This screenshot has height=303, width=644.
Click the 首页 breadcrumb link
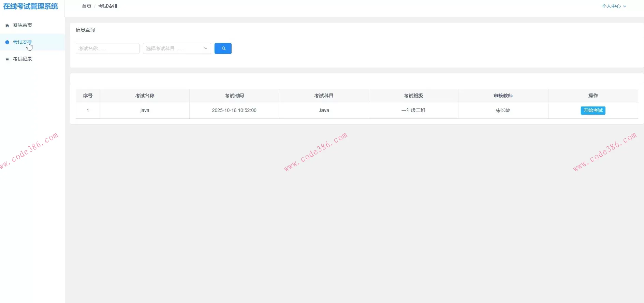coord(87,6)
